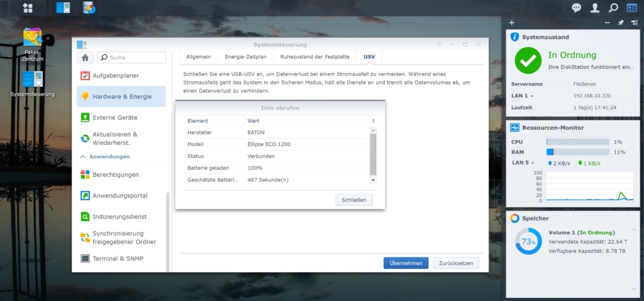Go to control panel home button
644x301 pixels.
[85, 57]
